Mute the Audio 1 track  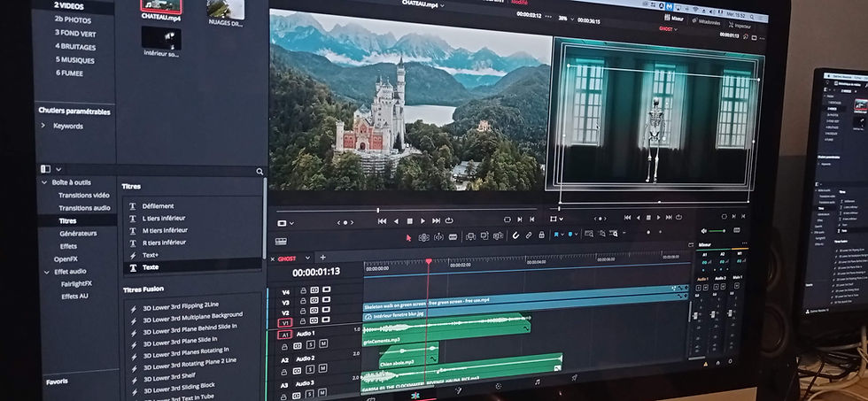[322, 344]
